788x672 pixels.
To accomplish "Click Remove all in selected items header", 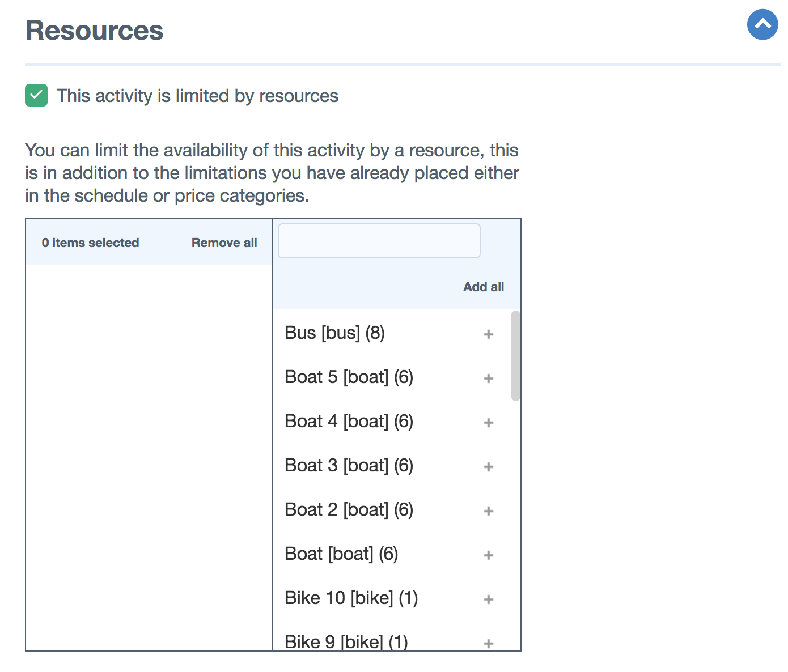I will pyautogui.click(x=224, y=243).
